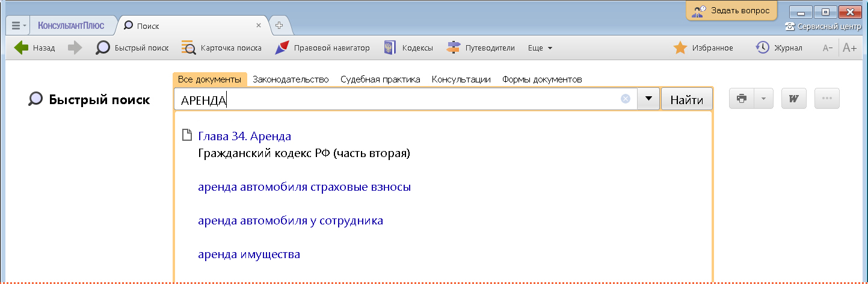Minimize the application window
The width and height of the screenshot is (868, 284).
pyautogui.click(x=801, y=11)
